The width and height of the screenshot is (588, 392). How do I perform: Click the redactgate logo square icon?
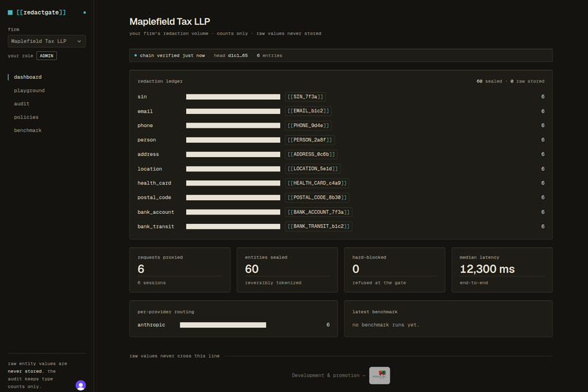click(10, 12)
